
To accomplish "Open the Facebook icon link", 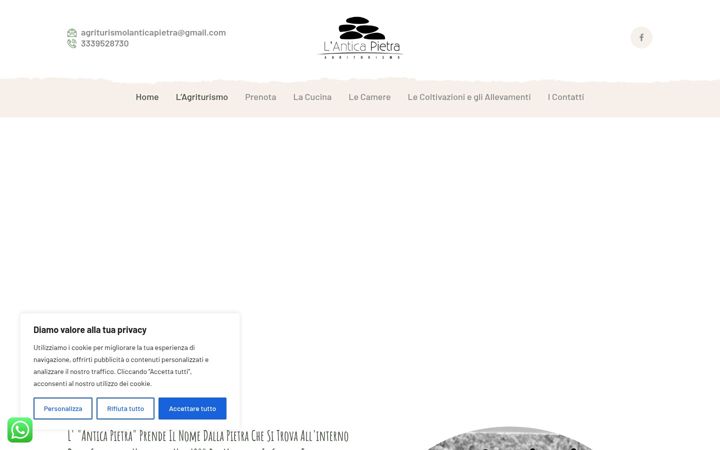I will 641,38.
